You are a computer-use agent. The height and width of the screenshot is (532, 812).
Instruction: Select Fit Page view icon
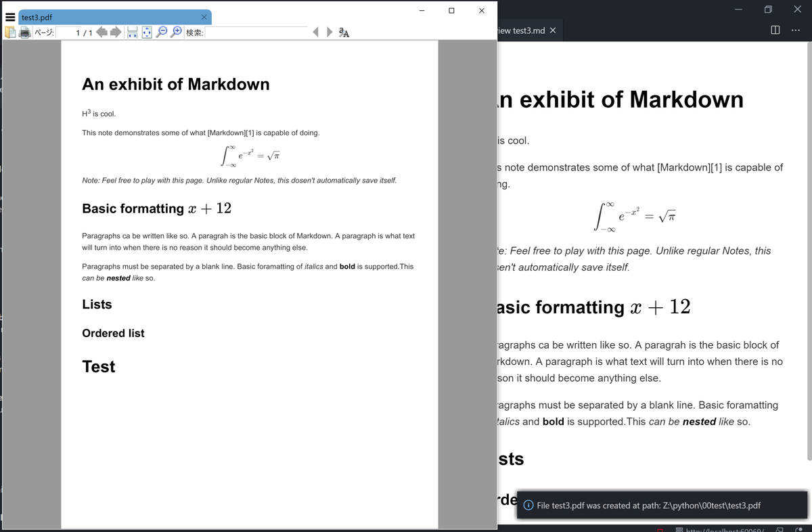146,32
